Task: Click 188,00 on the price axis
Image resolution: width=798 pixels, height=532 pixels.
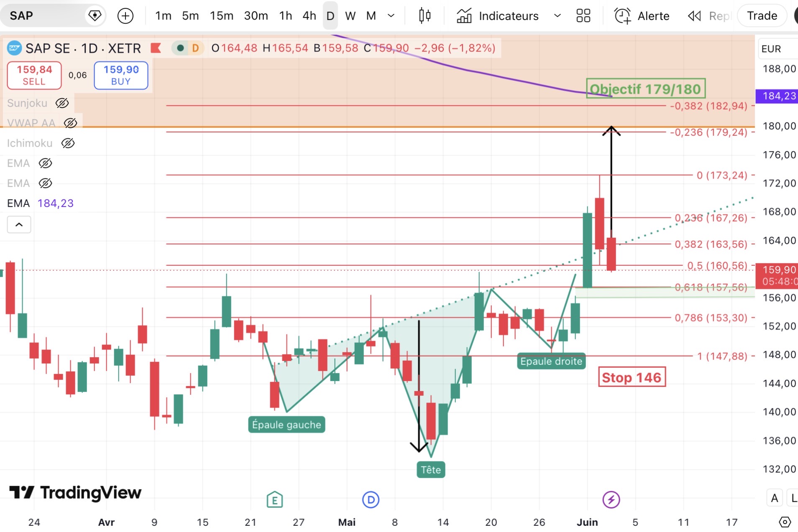Action: [x=779, y=69]
